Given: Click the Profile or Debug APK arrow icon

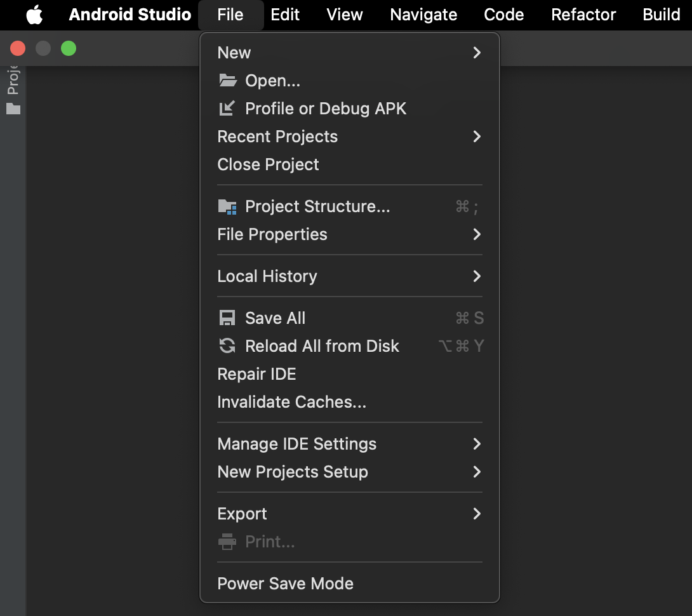Looking at the screenshot, I should (227, 108).
